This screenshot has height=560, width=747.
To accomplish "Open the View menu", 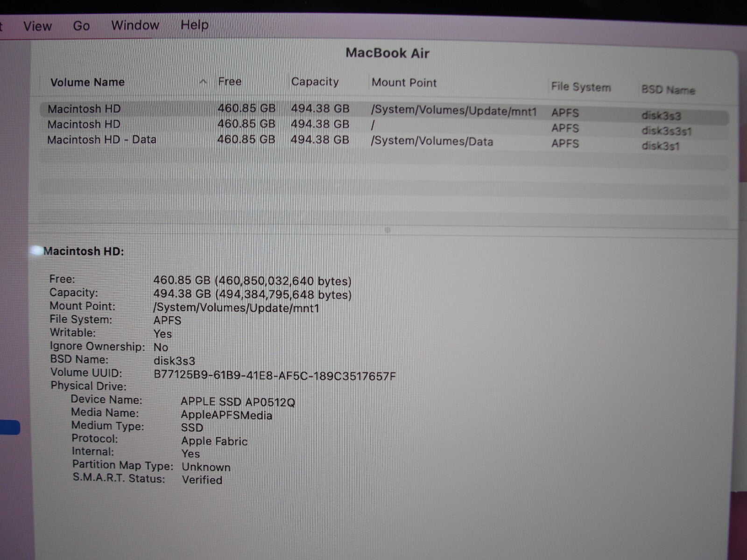I will click(37, 26).
